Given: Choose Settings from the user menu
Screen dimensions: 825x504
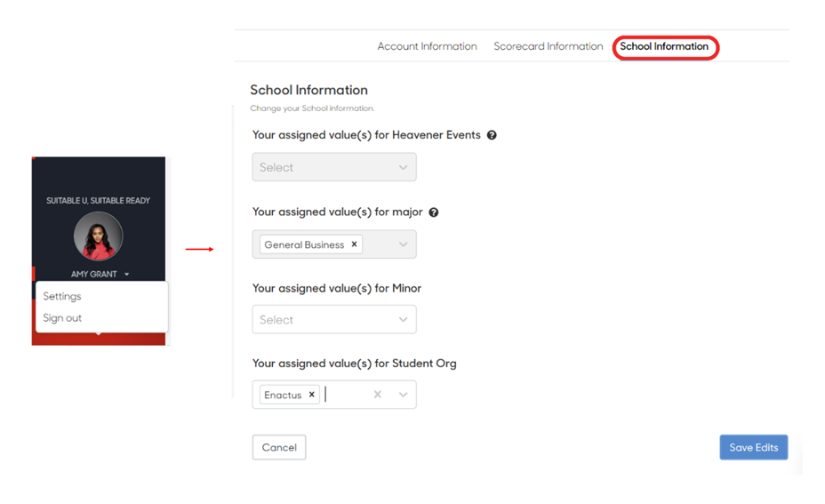Looking at the screenshot, I should pos(62,296).
